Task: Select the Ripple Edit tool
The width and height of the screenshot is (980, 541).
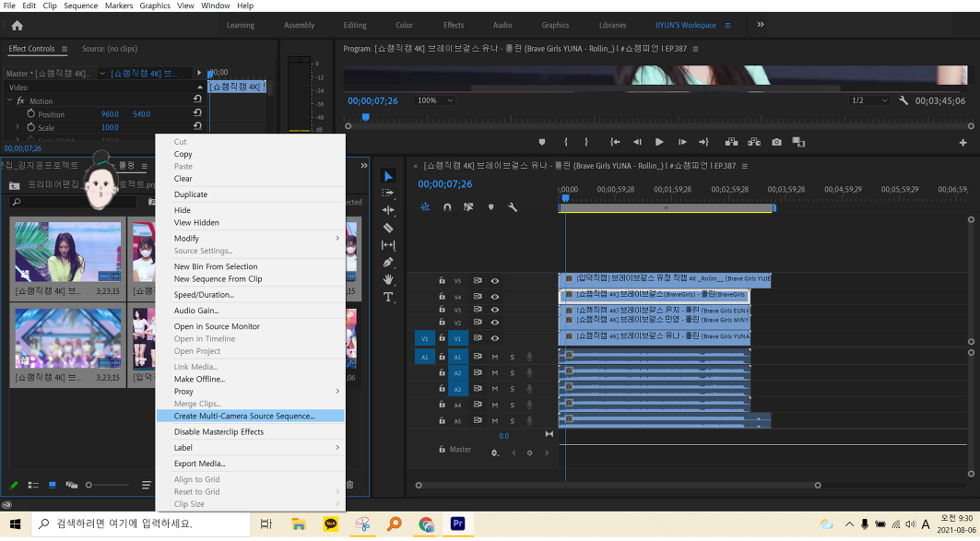Action: (x=388, y=210)
